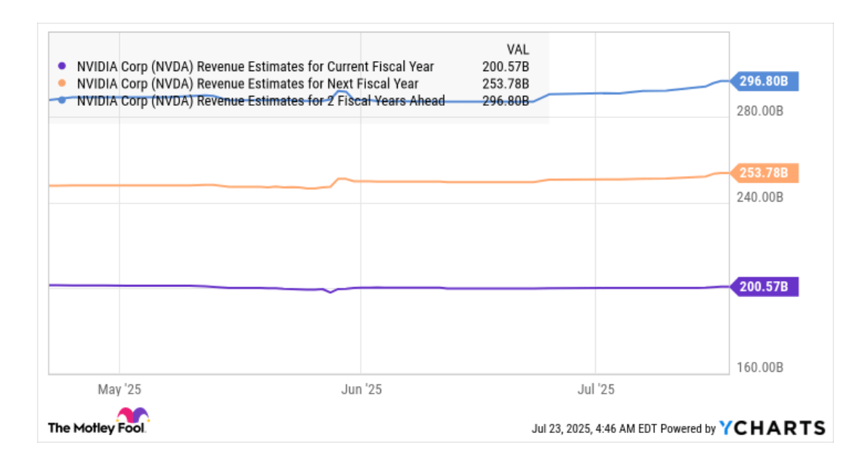Select the Revenue Estimates for Next Fiscal Year label
868x476 pixels.
click(247, 84)
